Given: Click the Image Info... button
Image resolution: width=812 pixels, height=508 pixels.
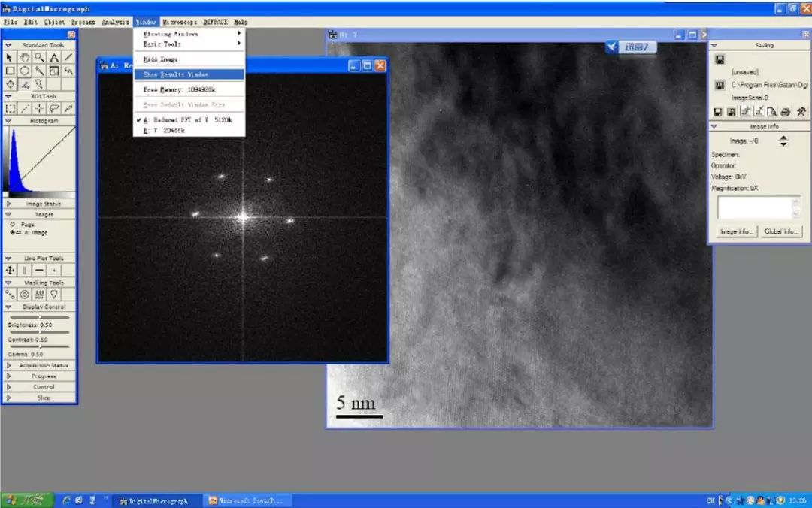Looking at the screenshot, I should [x=736, y=231].
